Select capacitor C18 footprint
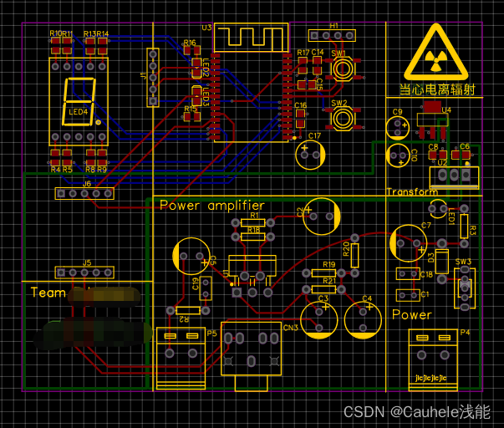This screenshot has height=428, width=504. 408,274
